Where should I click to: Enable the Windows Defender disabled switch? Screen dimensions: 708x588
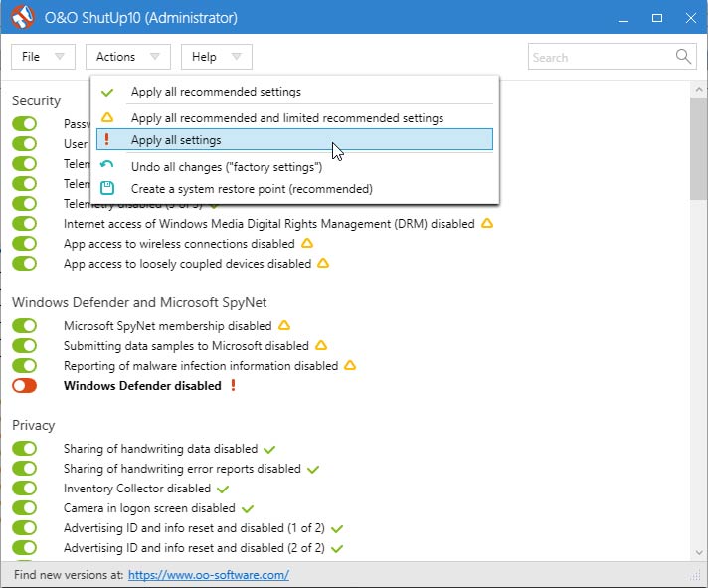coord(25,386)
